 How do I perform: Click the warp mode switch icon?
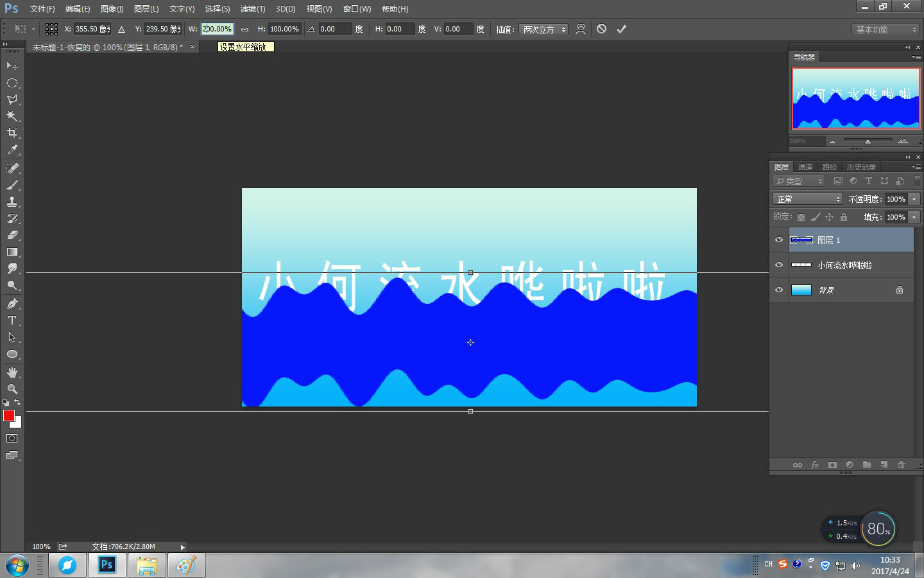tap(581, 29)
